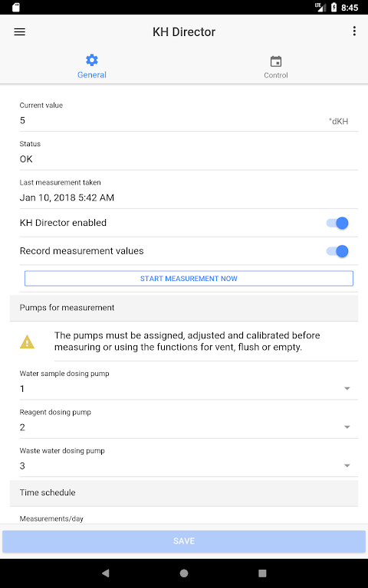Toggle the KH Director enabled switch
The height and width of the screenshot is (588, 368).
click(337, 223)
